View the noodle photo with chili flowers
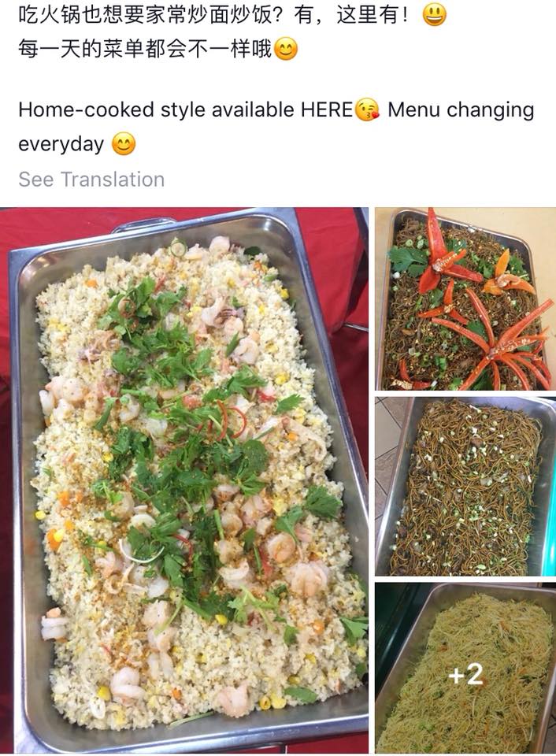The image size is (556, 756). click(x=465, y=299)
